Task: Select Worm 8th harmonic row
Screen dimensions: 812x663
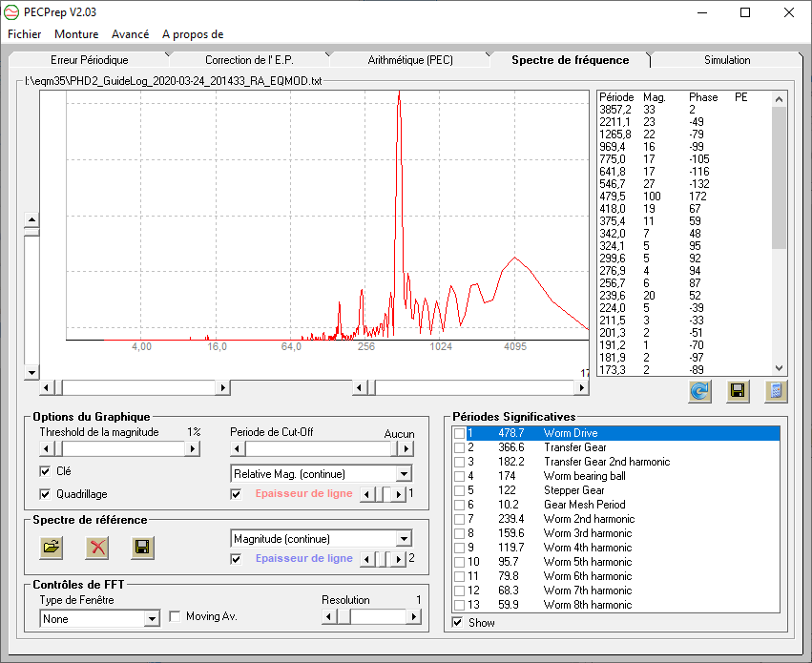Action: point(615,605)
